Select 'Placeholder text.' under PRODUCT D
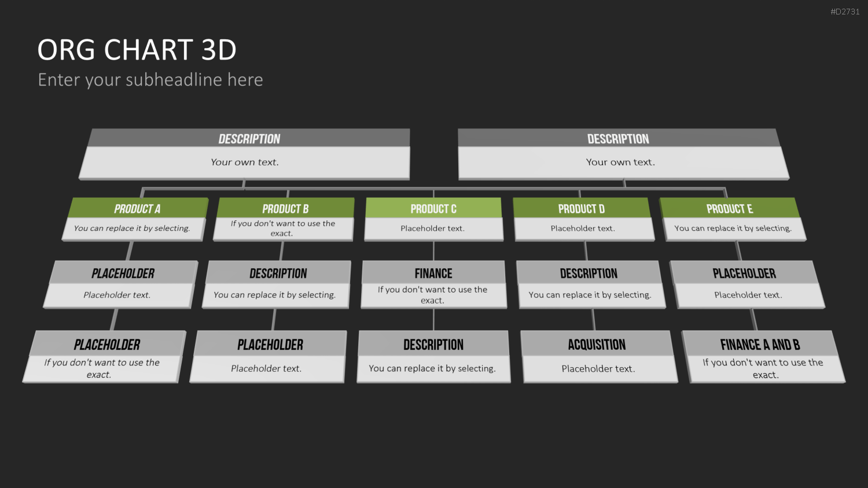The image size is (868, 488). (x=583, y=228)
